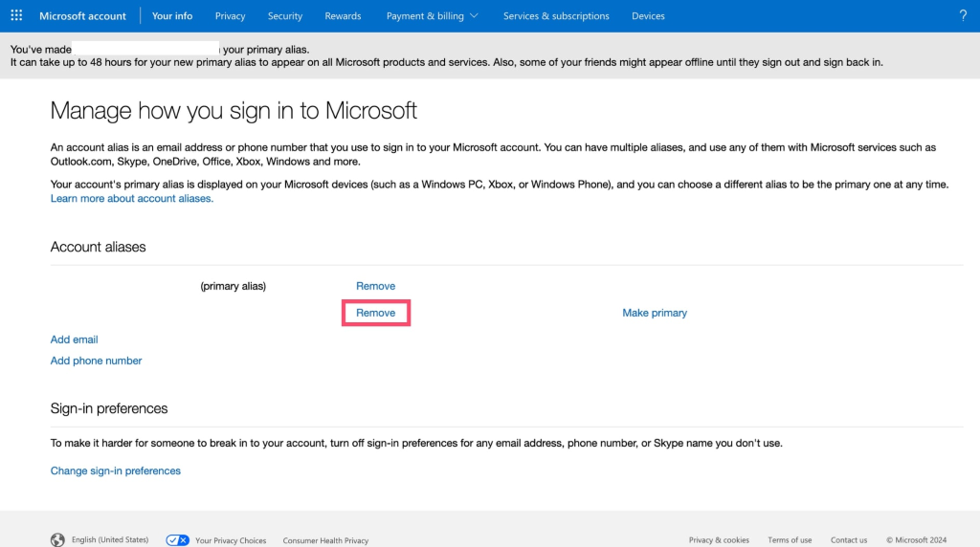980x547 pixels.
Task: Remove the alias next to Make primary
Action: (x=375, y=313)
